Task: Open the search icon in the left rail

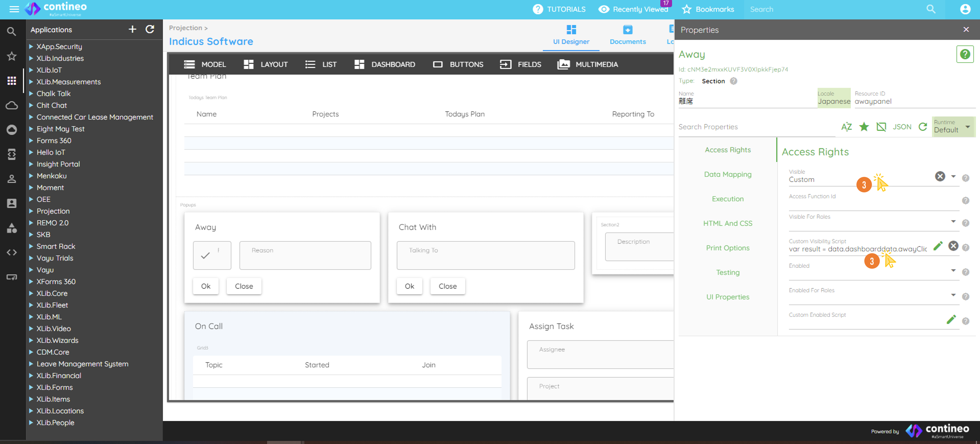Action: (x=11, y=32)
